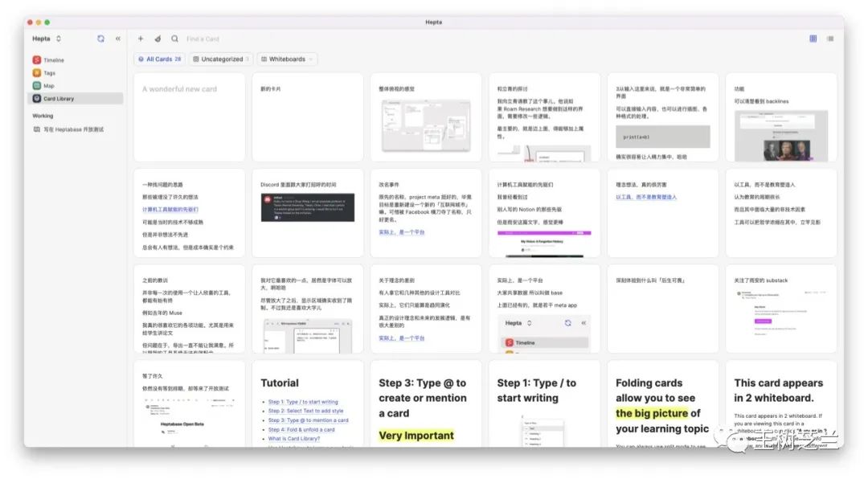The image size is (868, 479).
Task: Follow 'Step 1: Type / to start writing' link
Action: 303,402
